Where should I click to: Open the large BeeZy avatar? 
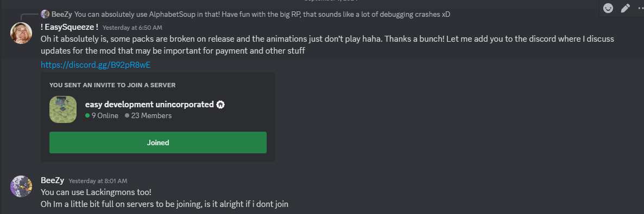[x=21, y=186]
